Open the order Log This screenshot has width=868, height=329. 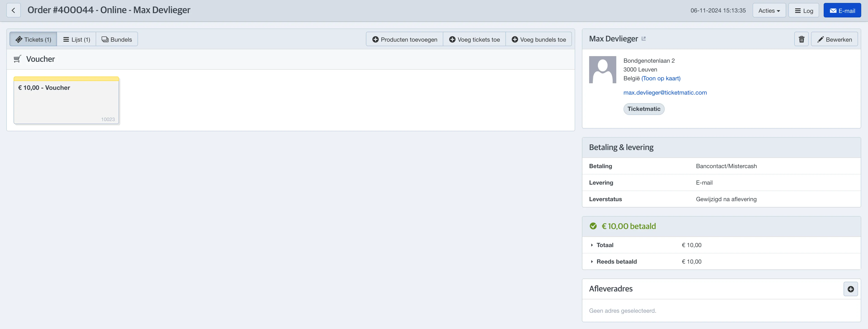coord(804,10)
